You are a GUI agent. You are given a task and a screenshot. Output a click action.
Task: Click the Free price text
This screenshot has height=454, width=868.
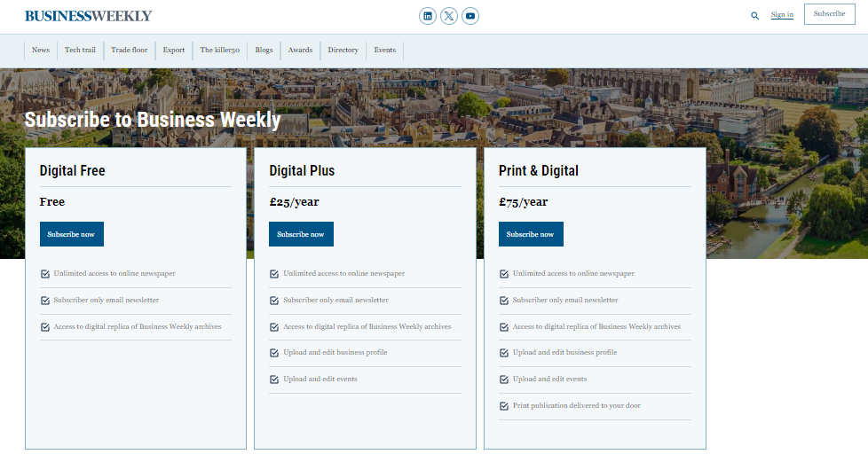click(52, 202)
